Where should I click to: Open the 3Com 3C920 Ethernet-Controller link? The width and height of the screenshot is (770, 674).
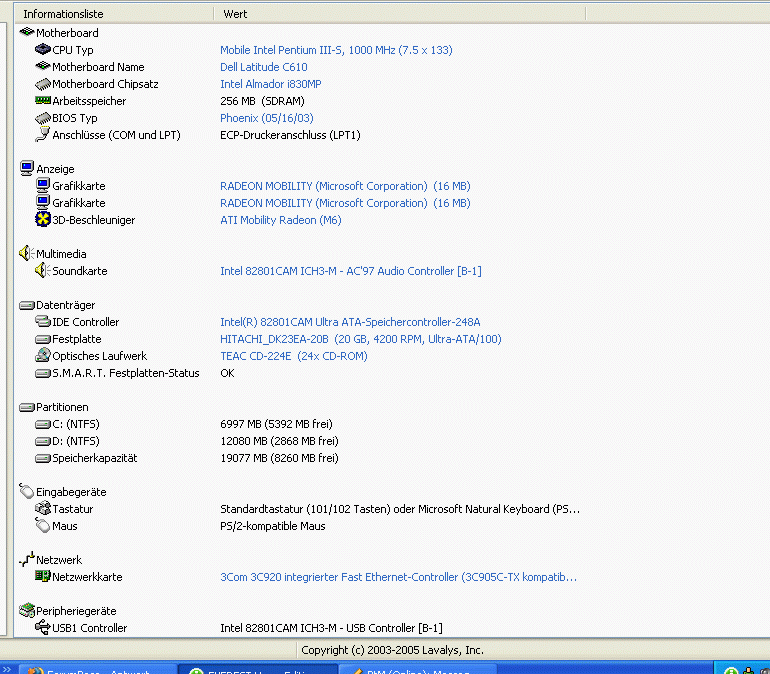[398, 577]
